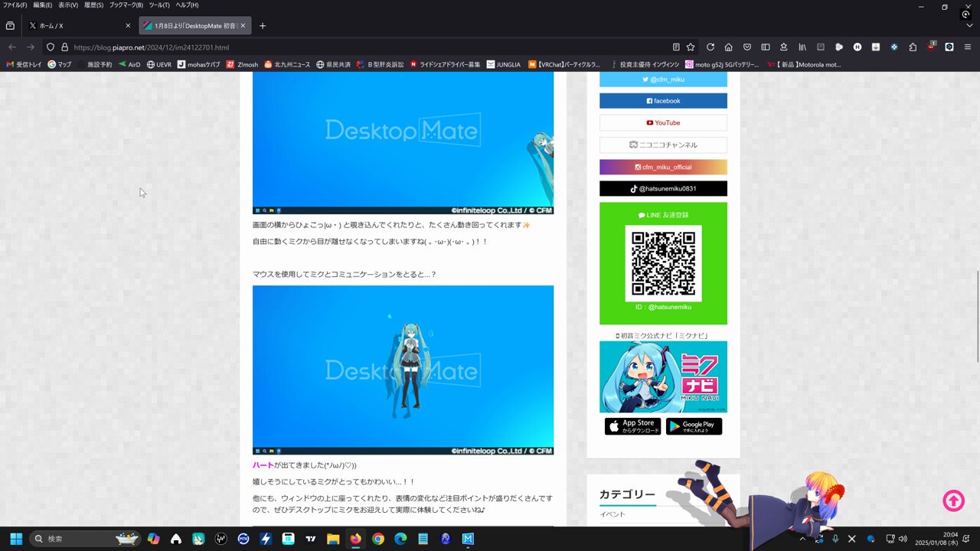Open the Extensions puzzle piece icon
The width and height of the screenshot is (980, 551).
(913, 47)
